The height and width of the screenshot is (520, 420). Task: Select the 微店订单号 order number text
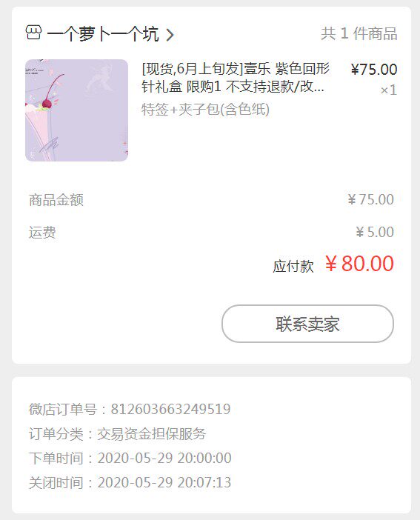click(130, 409)
